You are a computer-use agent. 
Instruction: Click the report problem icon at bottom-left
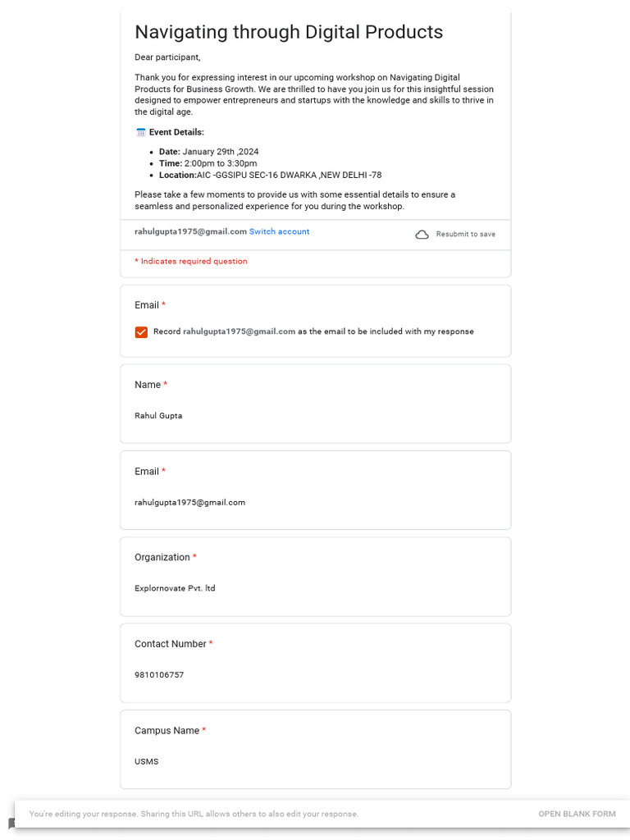(11, 823)
